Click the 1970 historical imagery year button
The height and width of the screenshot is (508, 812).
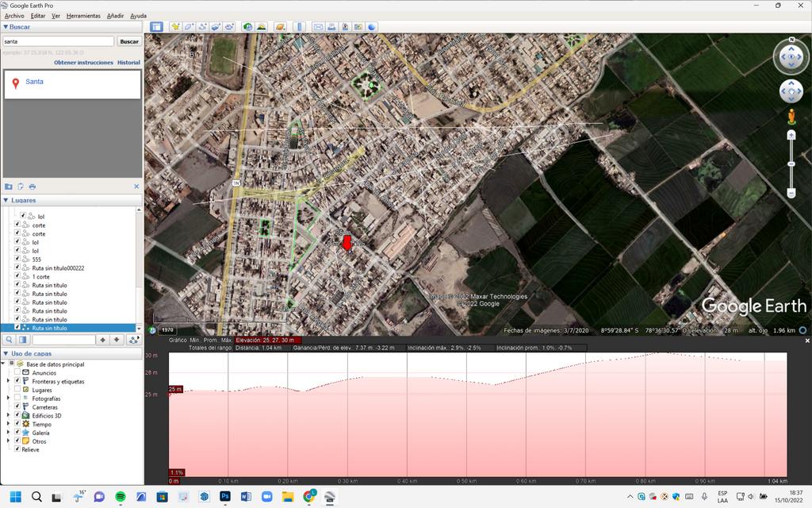tap(167, 329)
